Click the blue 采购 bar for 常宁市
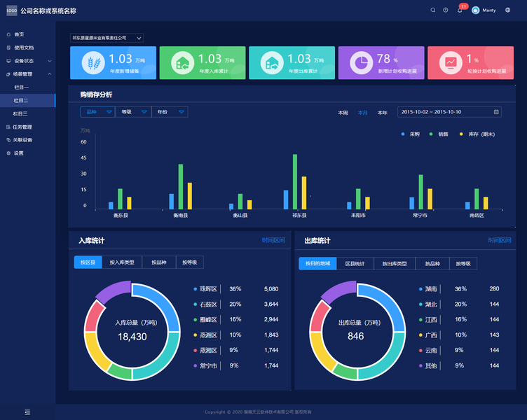Image resolution: width=527 pixels, height=420 pixels. point(412,204)
